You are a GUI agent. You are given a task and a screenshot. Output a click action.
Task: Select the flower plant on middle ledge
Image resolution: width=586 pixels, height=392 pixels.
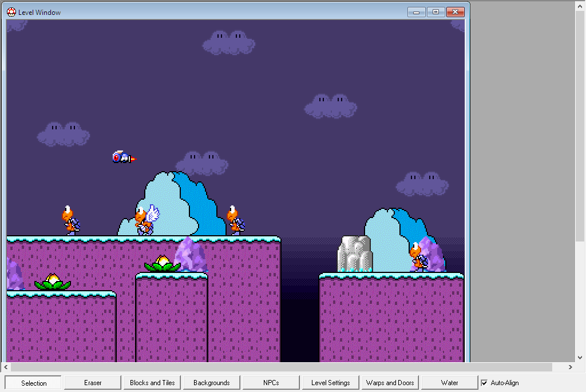163,263
